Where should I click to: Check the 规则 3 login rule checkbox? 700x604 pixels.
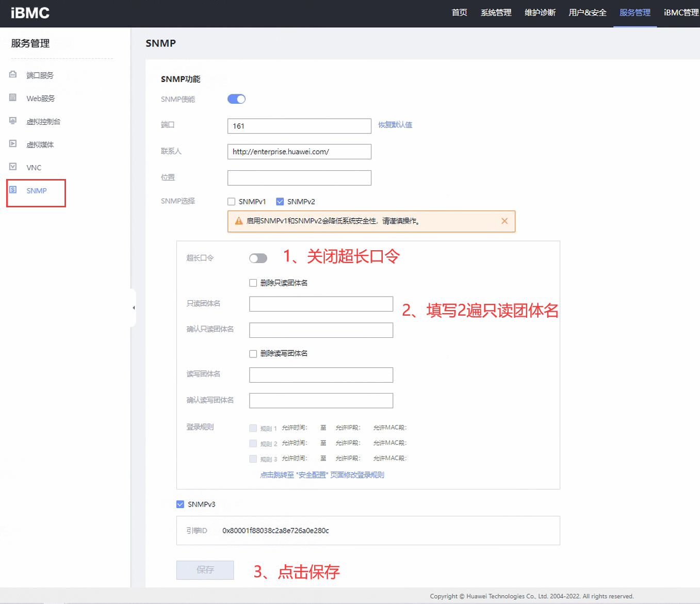253,459
